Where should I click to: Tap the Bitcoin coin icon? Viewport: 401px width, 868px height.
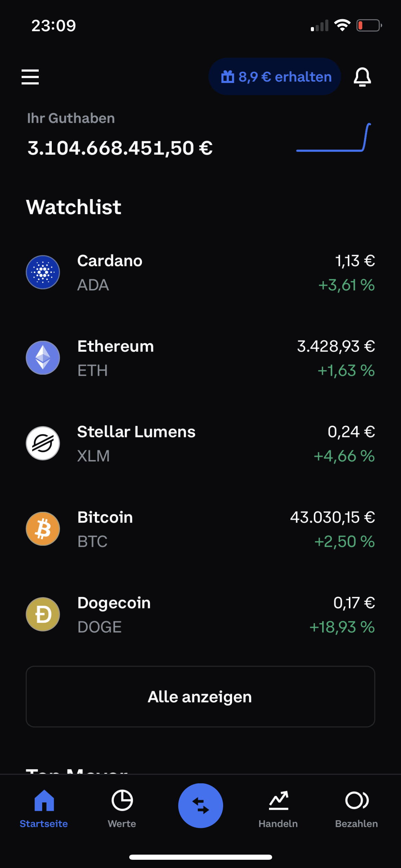click(43, 529)
